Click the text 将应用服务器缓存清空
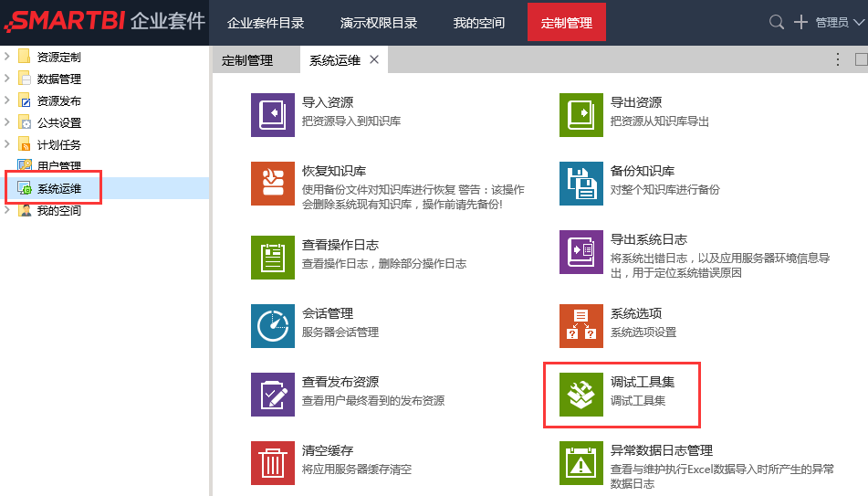This screenshot has width=868, height=496. [357, 470]
